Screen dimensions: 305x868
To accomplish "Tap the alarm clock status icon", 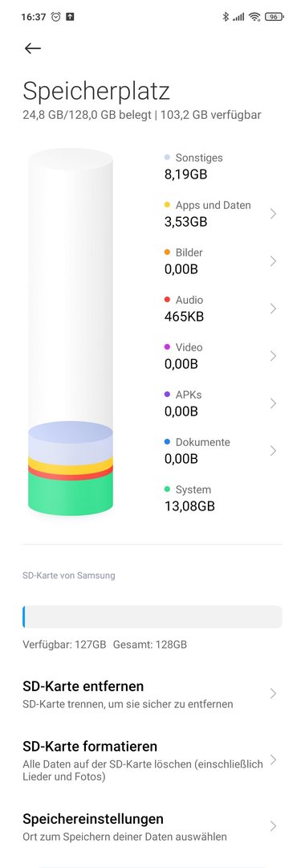I will (56, 17).
